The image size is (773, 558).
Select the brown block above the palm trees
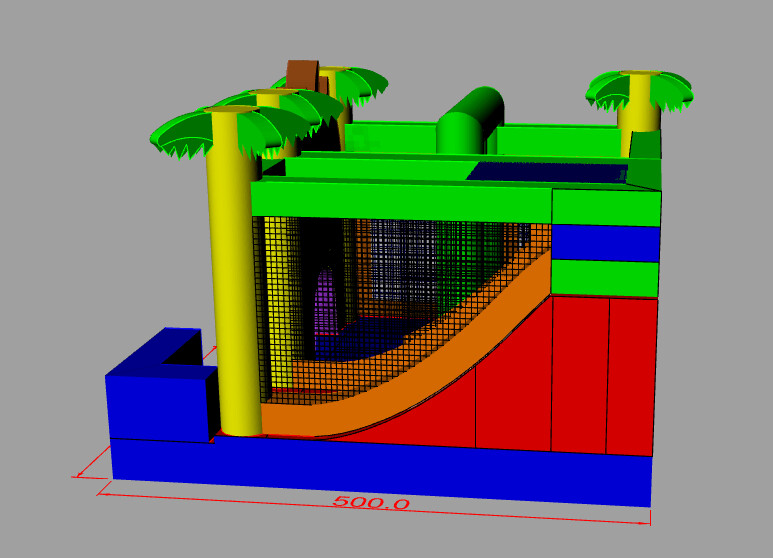[304, 75]
